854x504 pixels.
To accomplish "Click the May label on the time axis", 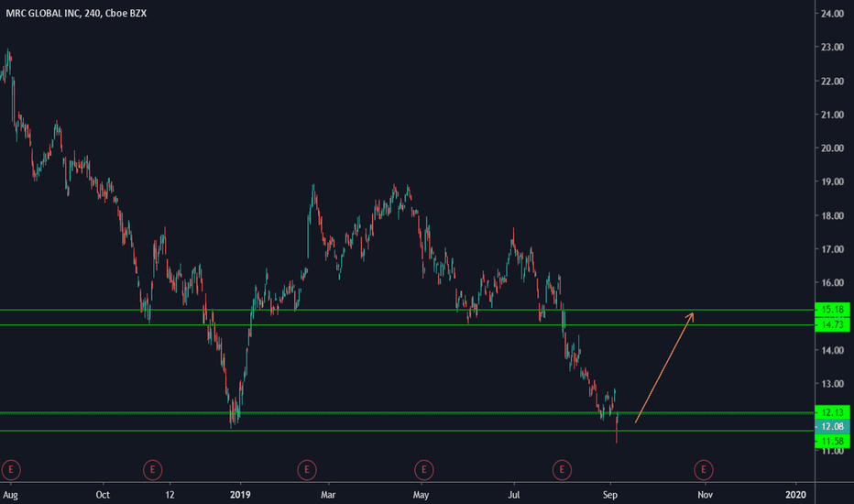I will 421,495.
